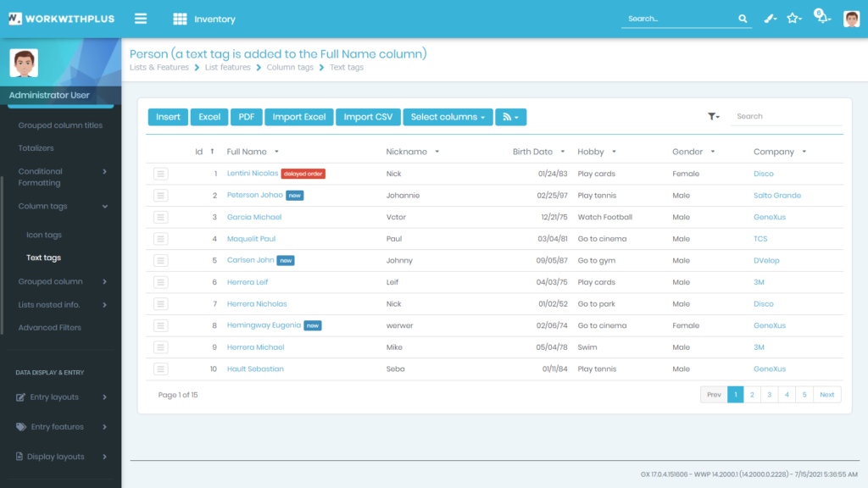Open the filter funnel options
Screen dimensions: 868x488
click(713, 117)
